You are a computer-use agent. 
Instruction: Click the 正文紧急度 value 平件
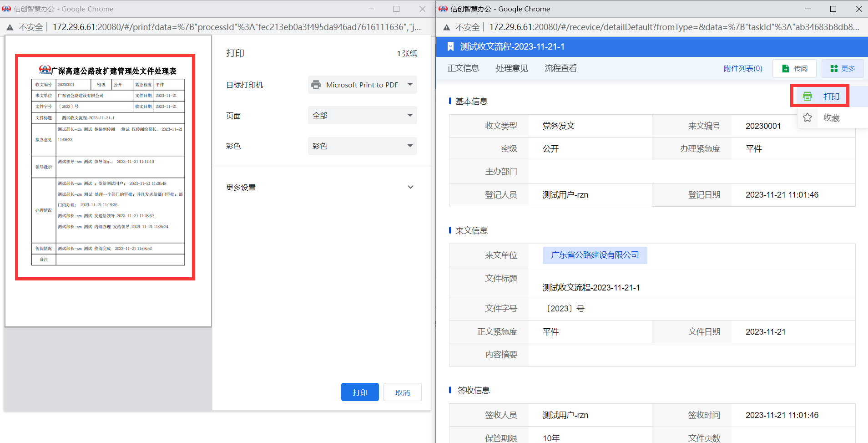[550, 332]
